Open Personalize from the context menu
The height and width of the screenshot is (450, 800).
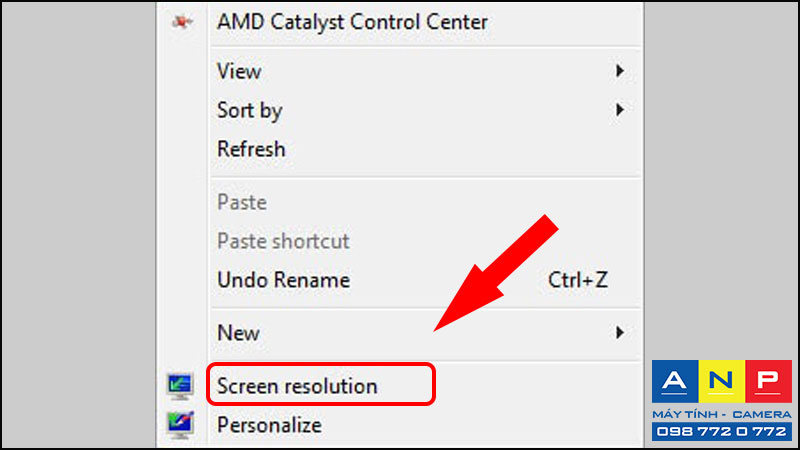click(x=269, y=425)
